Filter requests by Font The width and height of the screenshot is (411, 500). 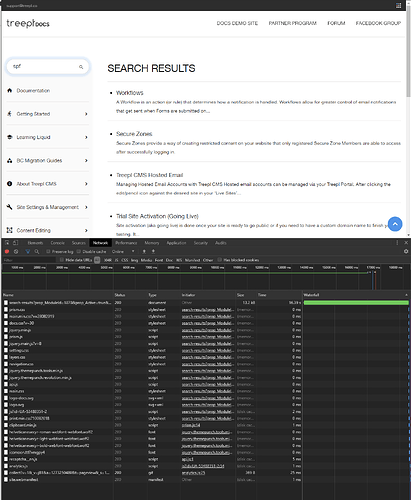coord(159,260)
